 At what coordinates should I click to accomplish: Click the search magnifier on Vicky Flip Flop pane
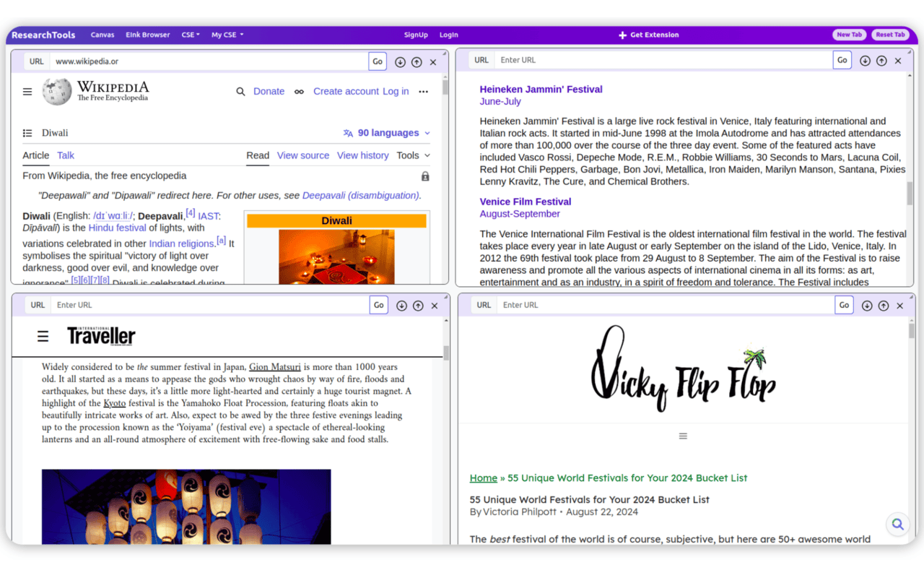point(897,525)
